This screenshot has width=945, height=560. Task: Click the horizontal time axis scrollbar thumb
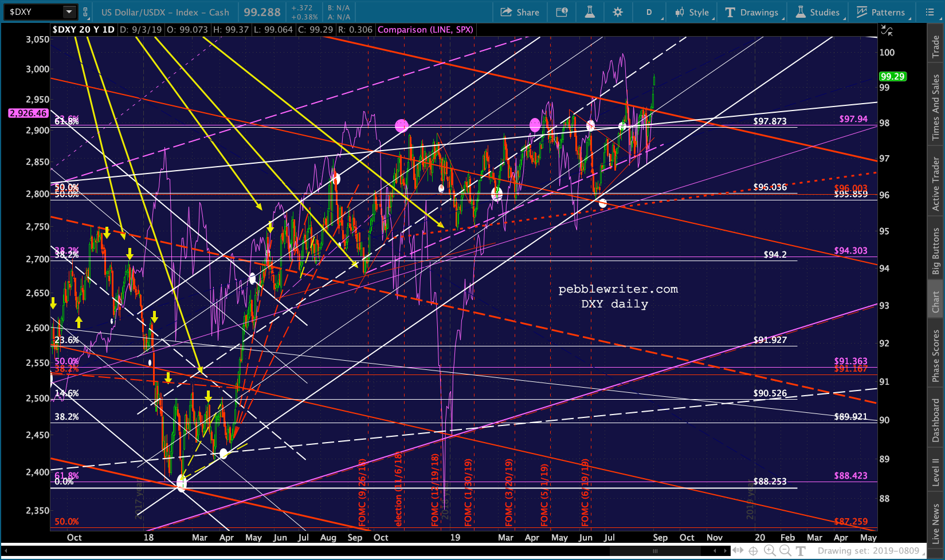654,551
